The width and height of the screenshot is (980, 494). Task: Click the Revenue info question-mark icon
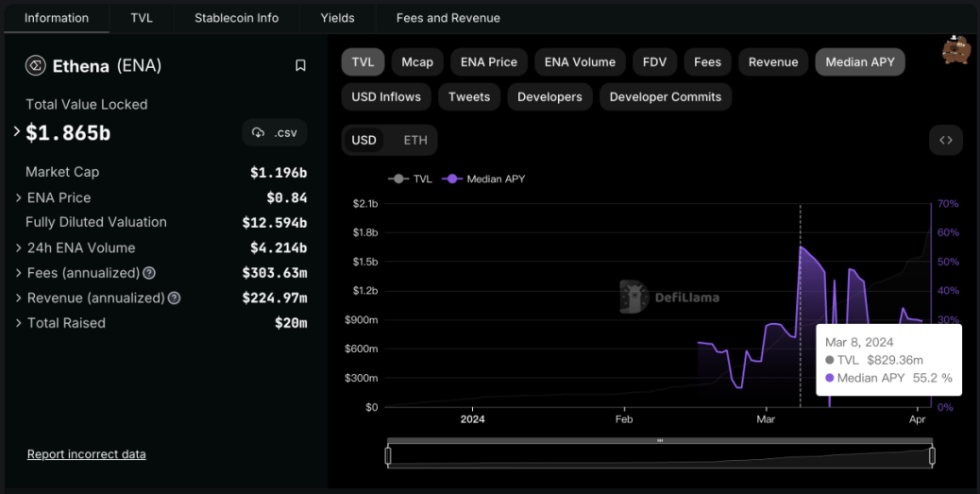pyautogui.click(x=175, y=298)
